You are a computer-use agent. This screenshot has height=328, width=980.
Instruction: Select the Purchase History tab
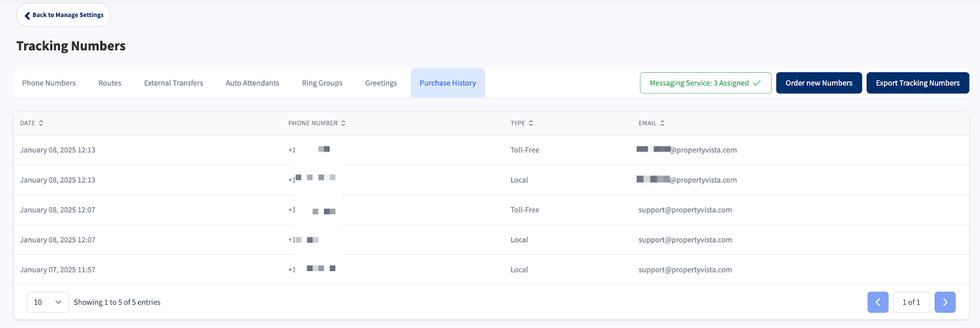click(x=448, y=83)
